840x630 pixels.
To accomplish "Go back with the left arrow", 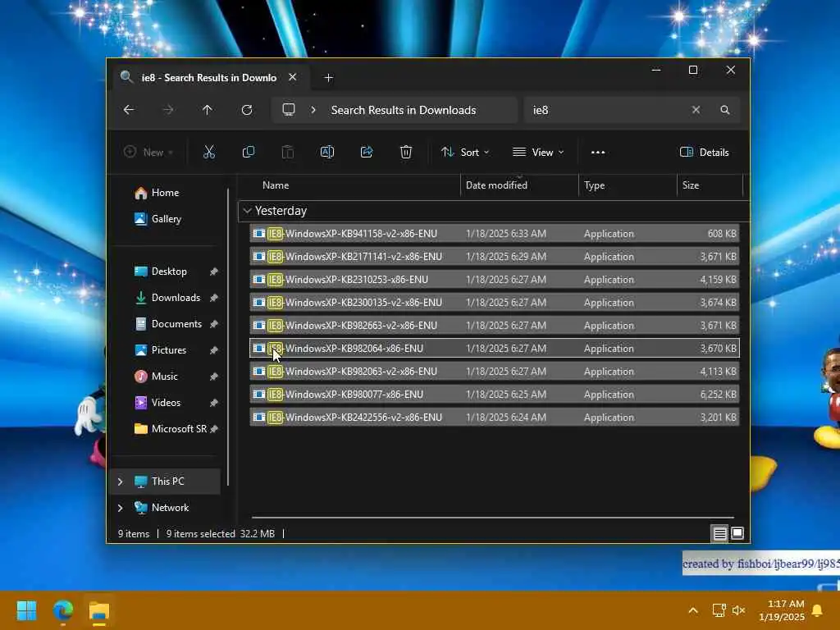I will pos(129,110).
